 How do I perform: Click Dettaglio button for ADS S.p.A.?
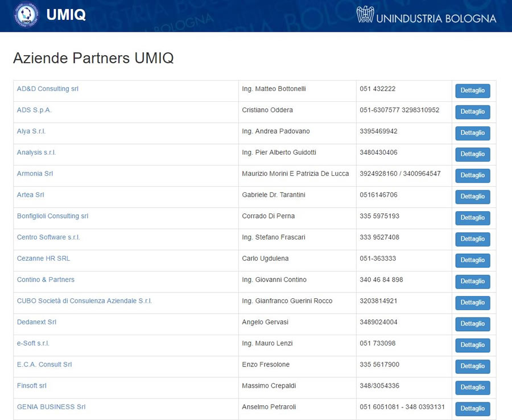coord(473,112)
